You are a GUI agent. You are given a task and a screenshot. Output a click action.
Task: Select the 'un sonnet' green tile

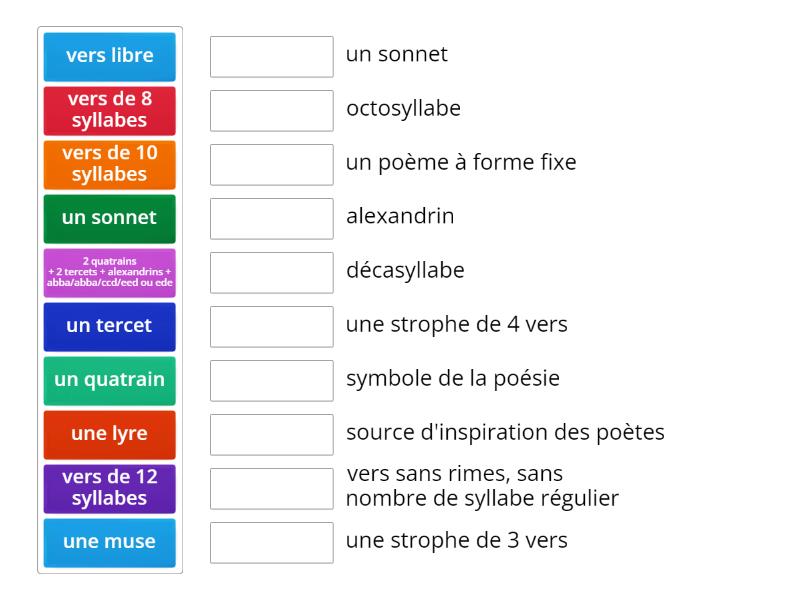click(x=109, y=218)
